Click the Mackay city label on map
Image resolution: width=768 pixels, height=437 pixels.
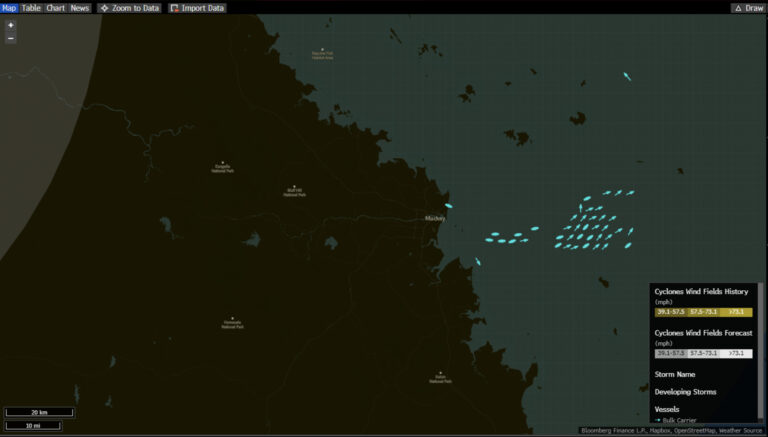434,217
